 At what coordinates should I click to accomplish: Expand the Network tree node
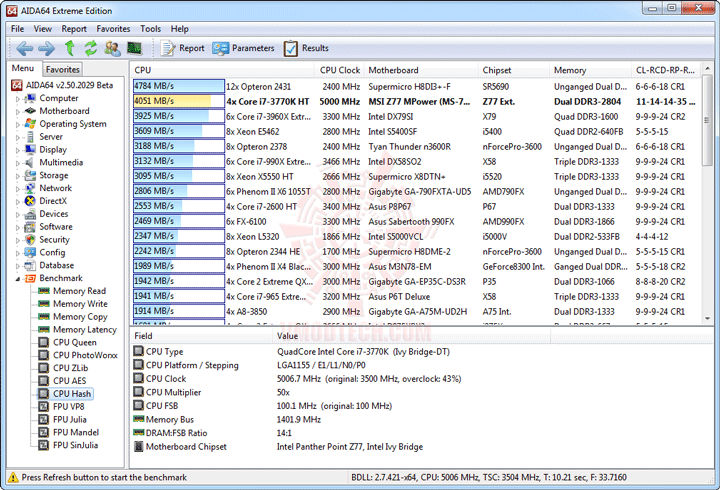tap(18, 189)
